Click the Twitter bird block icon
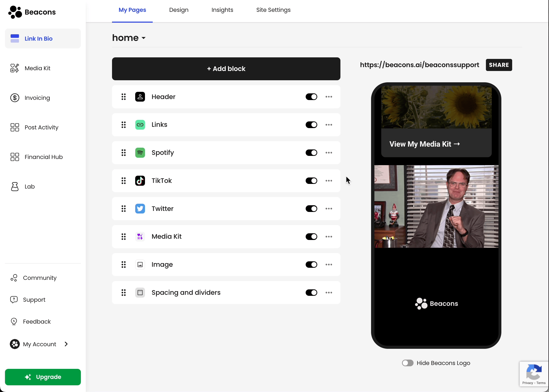The height and width of the screenshot is (392, 549). 140,209
